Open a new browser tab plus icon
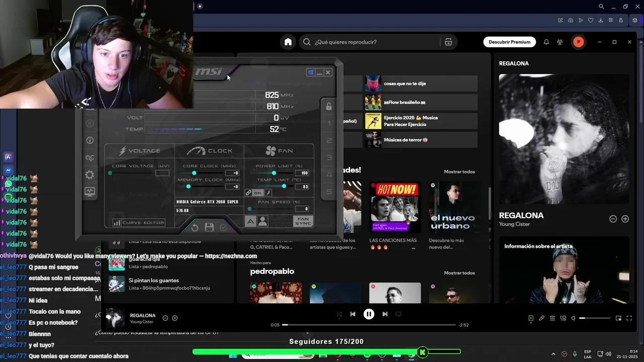This screenshot has height=362, width=644. 200,6
